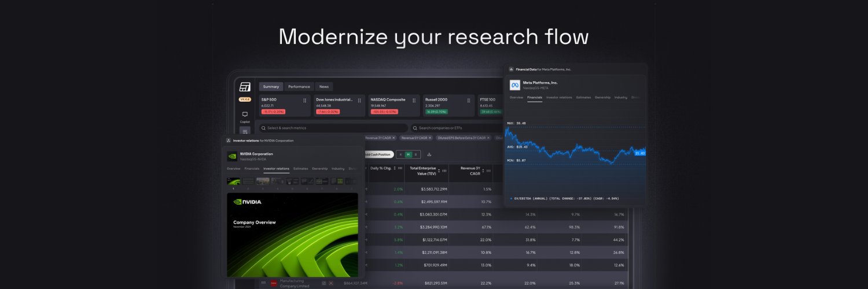
Task: Select the list view sidebar icon below Copilot
Action: [x=245, y=132]
